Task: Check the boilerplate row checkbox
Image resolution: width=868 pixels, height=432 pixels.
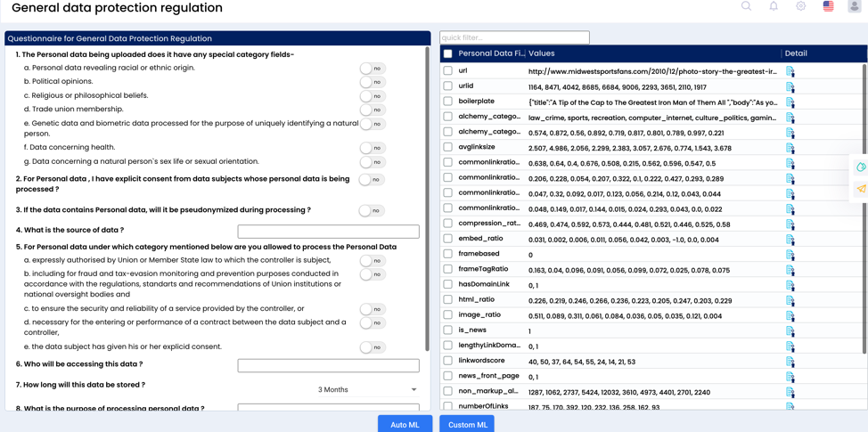Action: pos(448,102)
